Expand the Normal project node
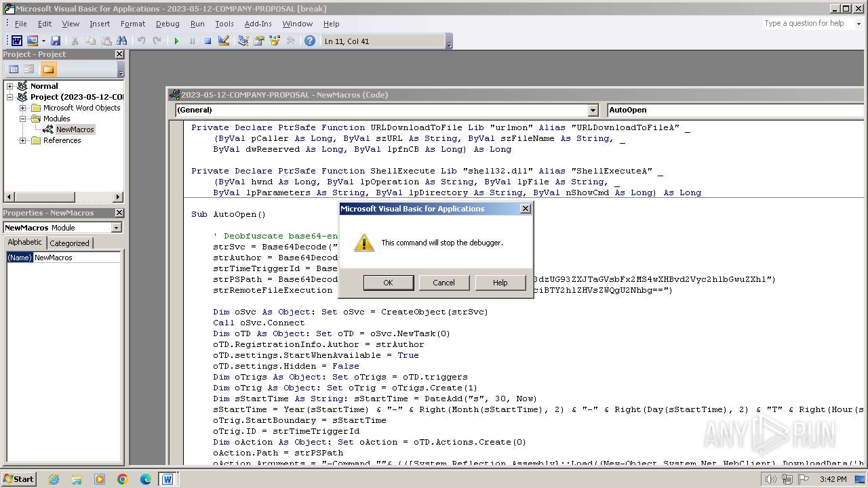 [x=10, y=86]
